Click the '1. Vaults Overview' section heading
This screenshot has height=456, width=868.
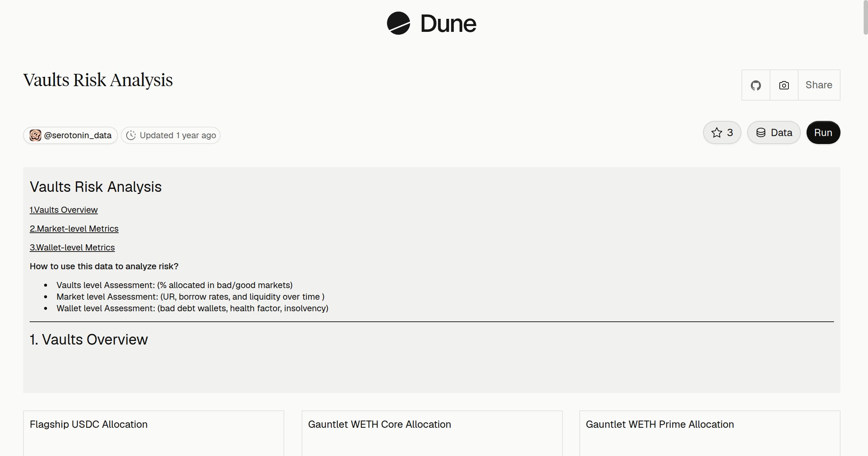coord(89,339)
